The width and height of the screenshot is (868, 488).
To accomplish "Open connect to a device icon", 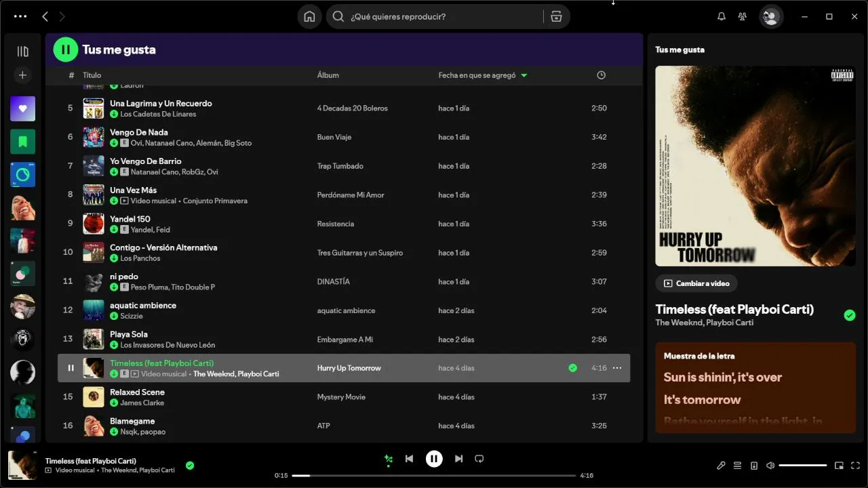I will click(754, 466).
